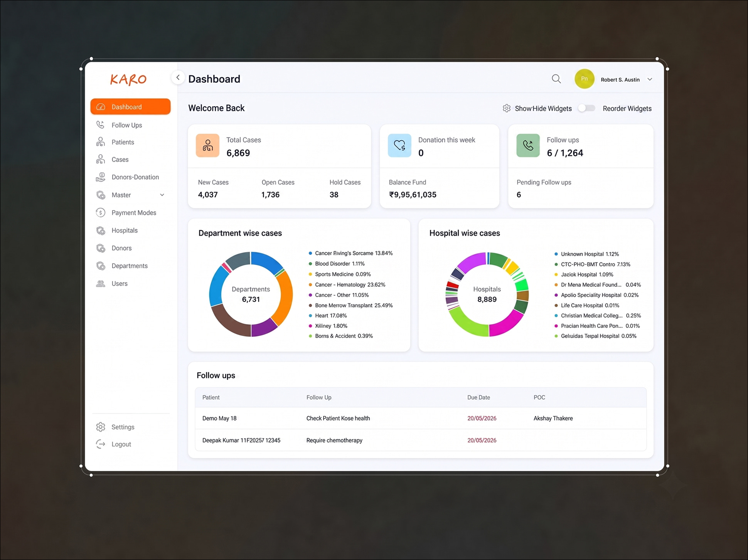
Task: Click Bone Merrow Transplant 25.49% legend entry
Action: (x=351, y=305)
